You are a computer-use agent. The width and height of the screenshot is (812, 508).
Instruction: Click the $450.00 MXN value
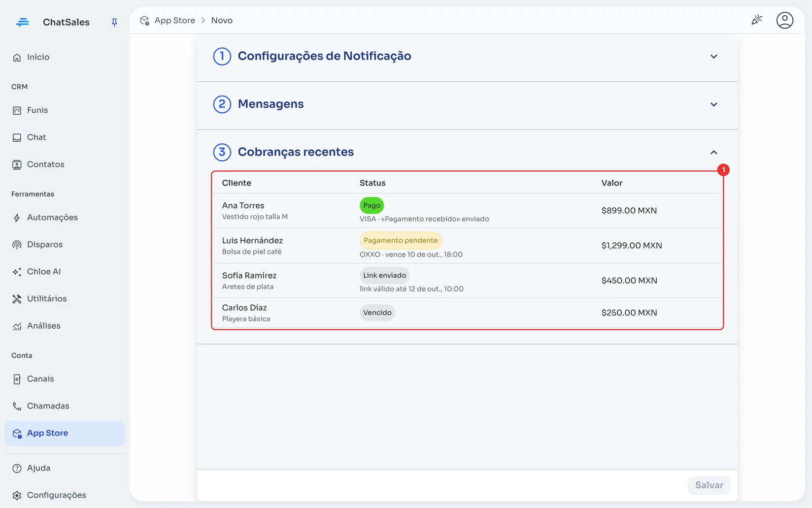click(x=629, y=280)
